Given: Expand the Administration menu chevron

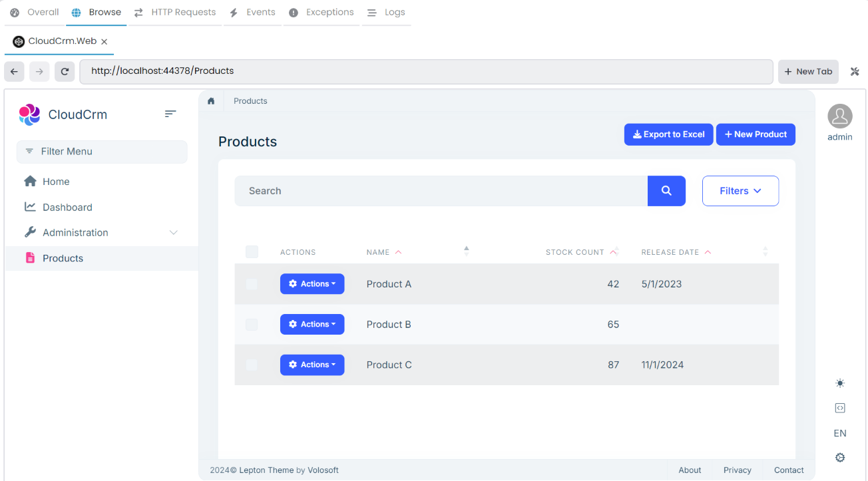Looking at the screenshot, I should point(174,232).
